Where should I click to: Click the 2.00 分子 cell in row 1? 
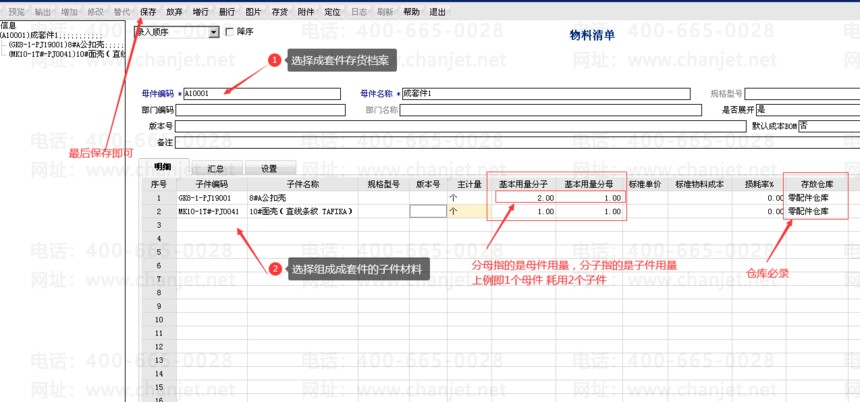[524, 198]
